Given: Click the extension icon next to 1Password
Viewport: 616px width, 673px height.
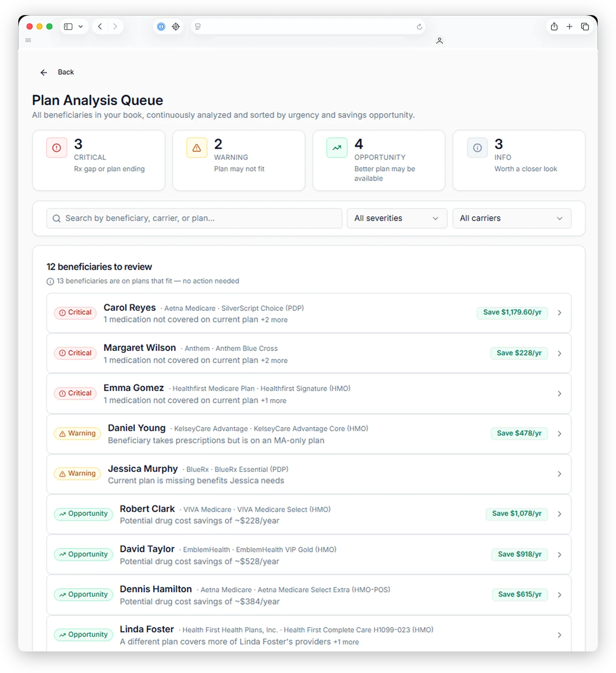Looking at the screenshot, I should (176, 27).
